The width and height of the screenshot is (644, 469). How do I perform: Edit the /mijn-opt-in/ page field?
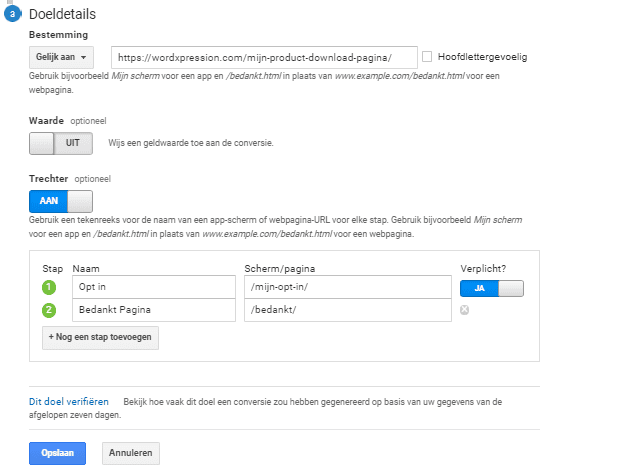pyautogui.click(x=348, y=287)
